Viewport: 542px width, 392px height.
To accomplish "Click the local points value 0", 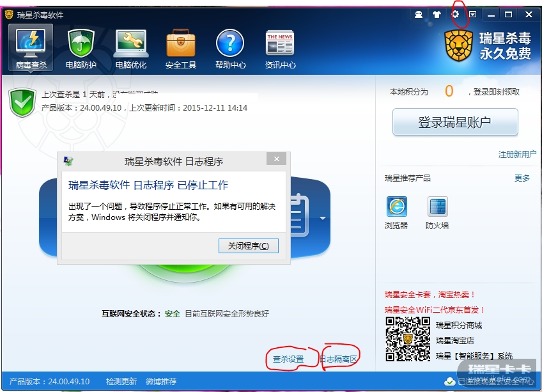I will click(449, 91).
